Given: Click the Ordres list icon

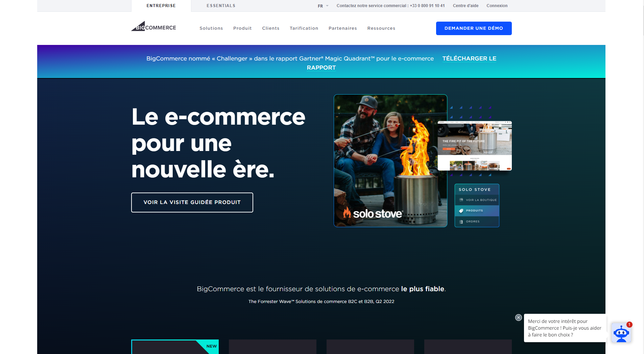Looking at the screenshot, I should (x=461, y=222).
